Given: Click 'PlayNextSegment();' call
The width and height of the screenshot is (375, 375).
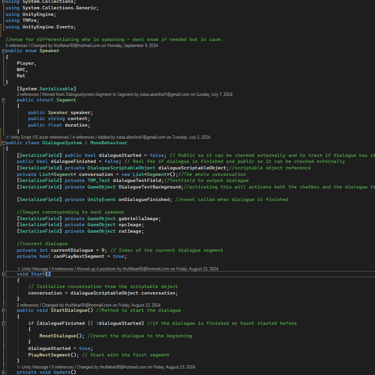Looking at the screenshot, I should point(53,355).
